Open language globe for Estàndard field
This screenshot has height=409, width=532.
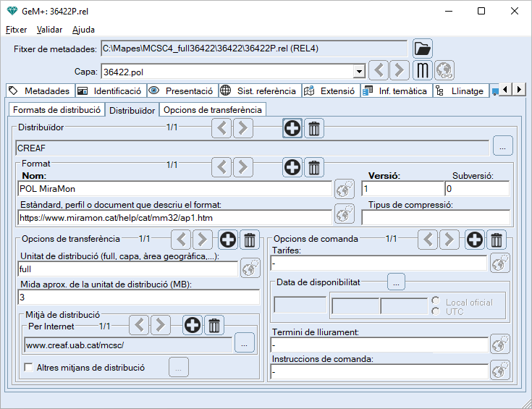[x=345, y=214]
